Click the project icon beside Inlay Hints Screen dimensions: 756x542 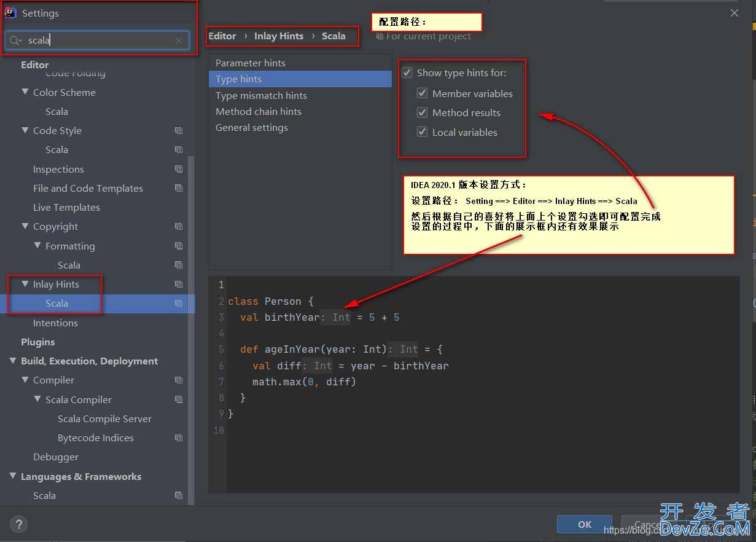click(x=179, y=284)
